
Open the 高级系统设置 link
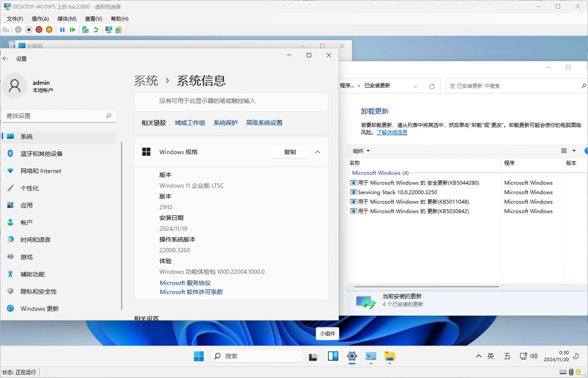[264, 123]
